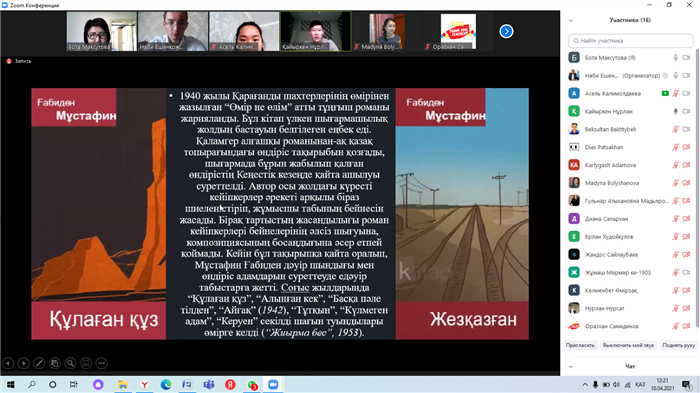Image resolution: width=700 pixels, height=393 pixels.
Task: Click the Поднять руку button
Action: (x=679, y=345)
